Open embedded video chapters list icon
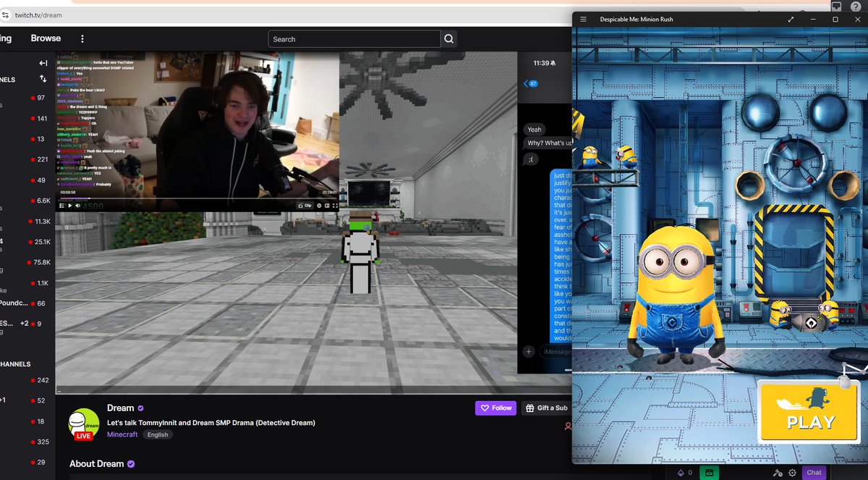Image resolution: width=868 pixels, height=480 pixels. [x=62, y=206]
